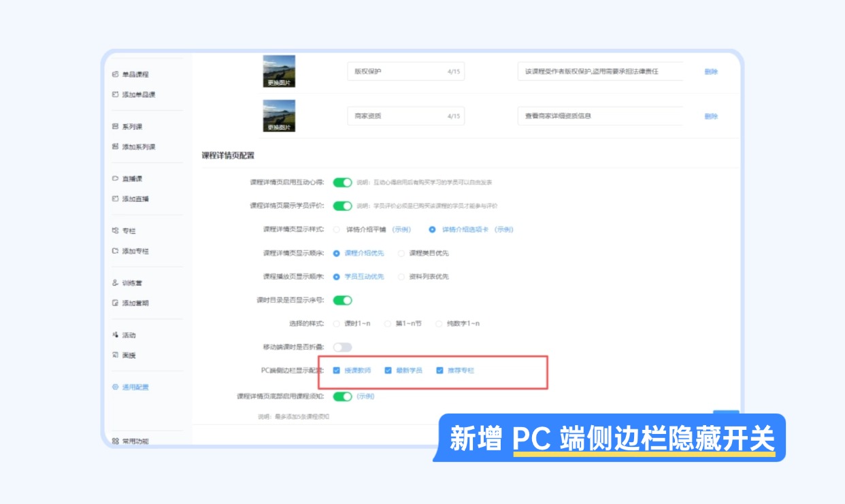The width and height of the screenshot is (845, 504).
Task: Toggle 课程详情页展示学员评价 switch
Action: 342,205
